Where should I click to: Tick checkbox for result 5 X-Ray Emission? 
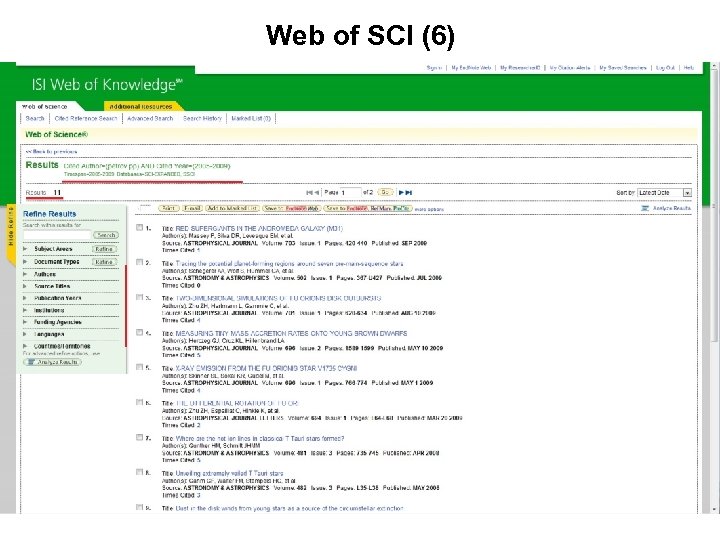pos(140,367)
